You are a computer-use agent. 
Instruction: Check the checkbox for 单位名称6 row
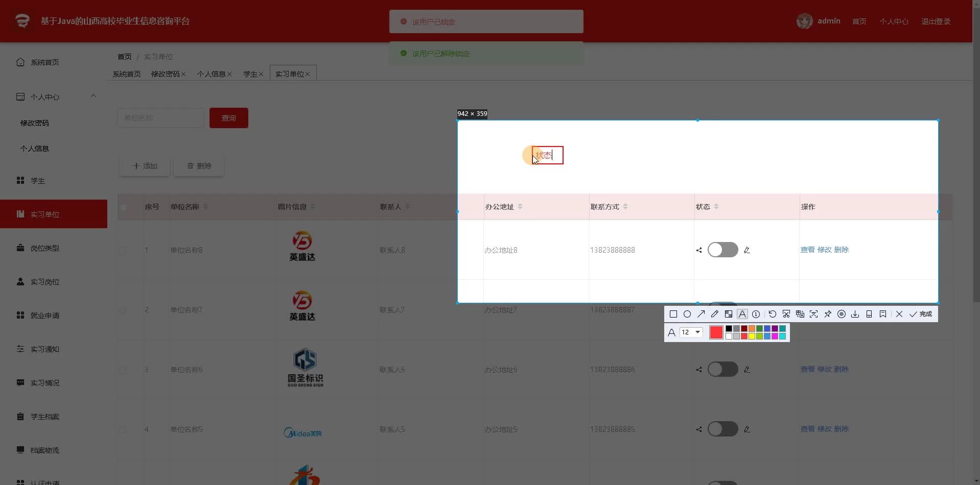pos(123,370)
